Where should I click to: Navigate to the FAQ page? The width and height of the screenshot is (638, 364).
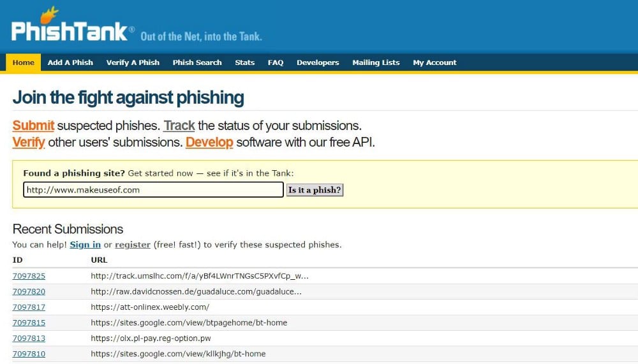276,62
